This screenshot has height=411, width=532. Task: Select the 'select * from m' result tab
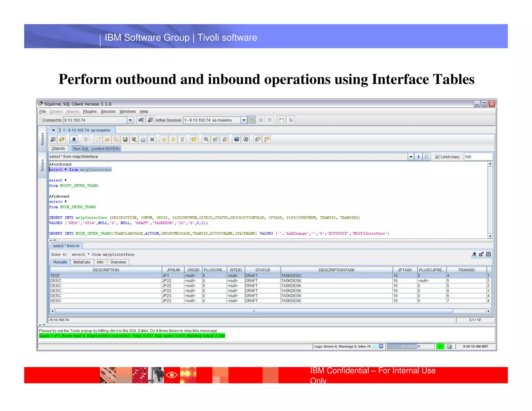point(66,246)
